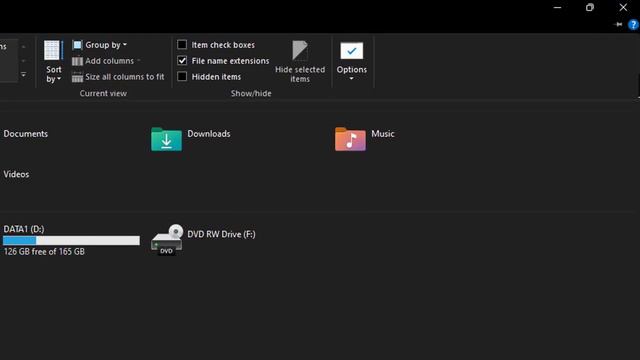The width and height of the screenshot is (640, 360).
Task: Click Size all columns to fit
Action: pyautogui.click(x=118, y=77)
